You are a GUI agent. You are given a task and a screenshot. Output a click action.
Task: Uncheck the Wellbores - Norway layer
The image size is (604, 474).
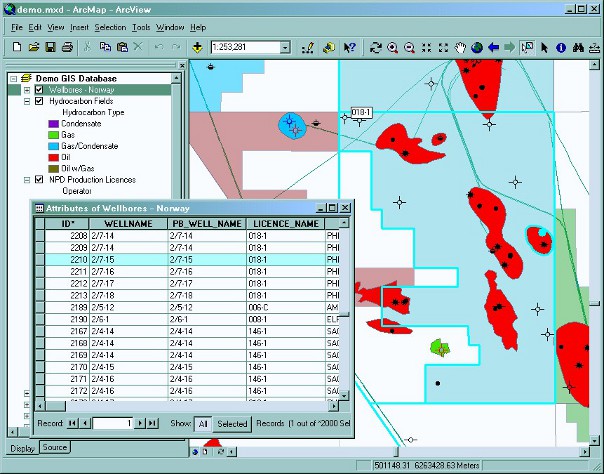click(39, 90)
